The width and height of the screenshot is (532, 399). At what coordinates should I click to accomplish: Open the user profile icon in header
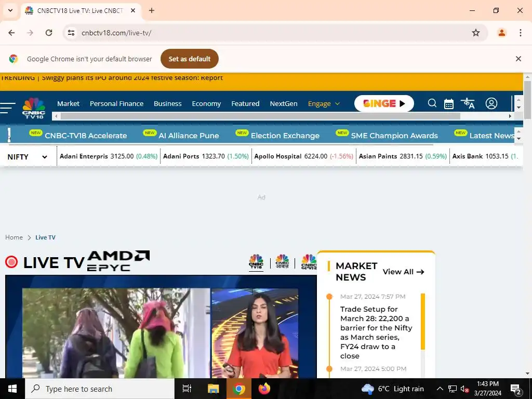(491, 103)
